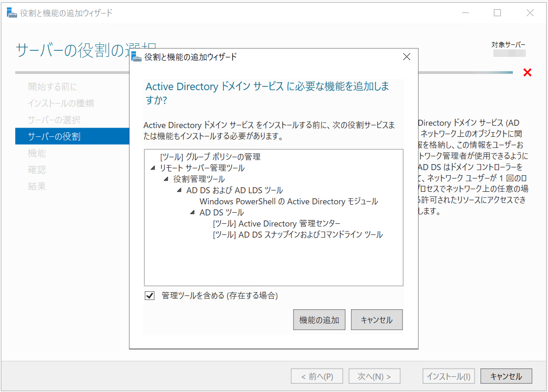Collapse the リモート サーバー管理ツール node
Screen dimensions: 548x392
pyautogui.click(x=153, y=168)
